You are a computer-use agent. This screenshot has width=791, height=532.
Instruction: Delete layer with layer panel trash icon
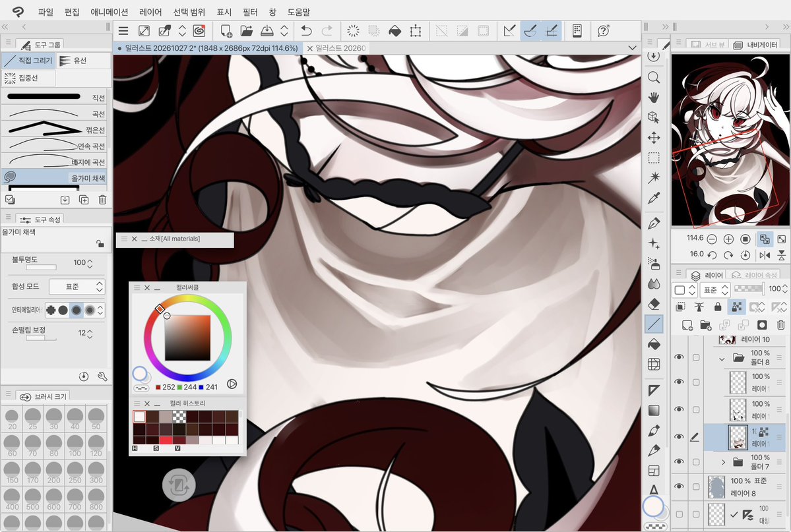(x=781, y=325)
